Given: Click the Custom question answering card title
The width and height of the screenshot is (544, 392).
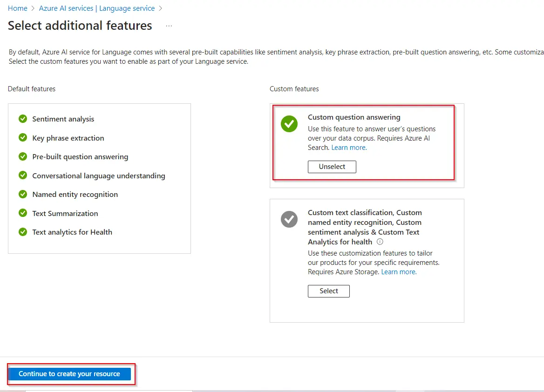Looking at the screenshot, I should point(354,117).
